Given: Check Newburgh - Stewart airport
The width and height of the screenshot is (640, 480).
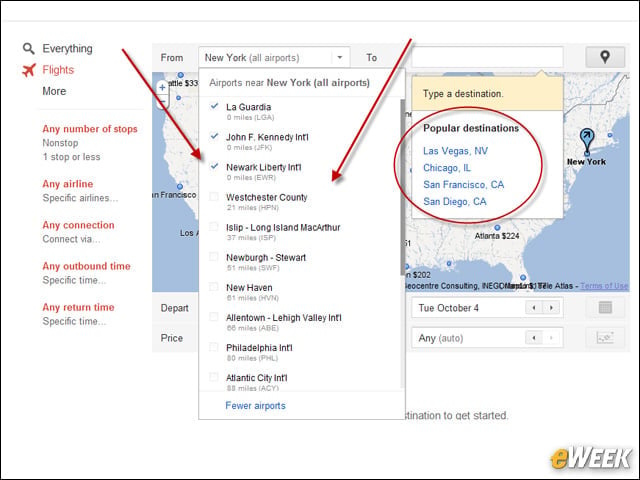Looking at the screenshot, I should coord(213,257).
